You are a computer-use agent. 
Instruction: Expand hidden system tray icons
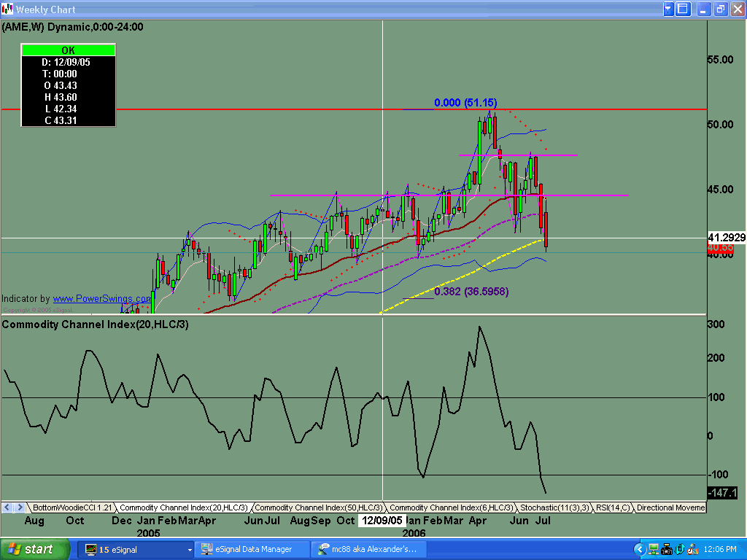pos(639,550)
